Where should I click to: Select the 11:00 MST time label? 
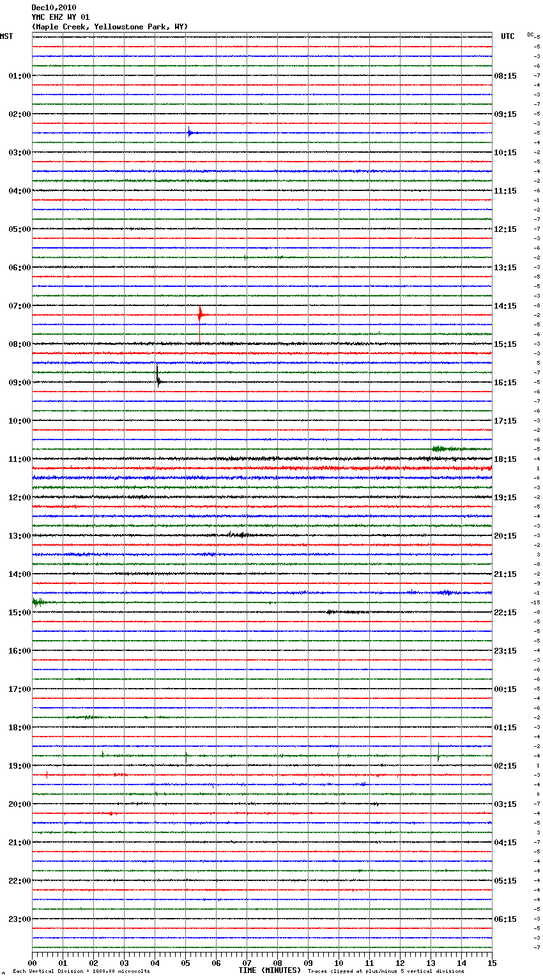(x=20, y=459)
